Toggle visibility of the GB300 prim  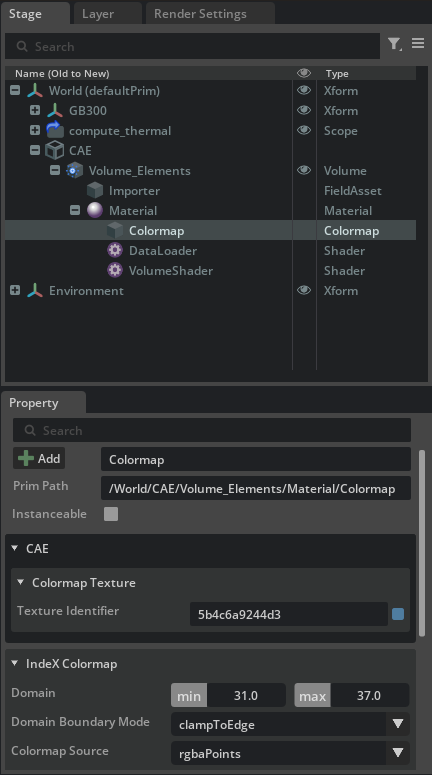pos(304,110)
